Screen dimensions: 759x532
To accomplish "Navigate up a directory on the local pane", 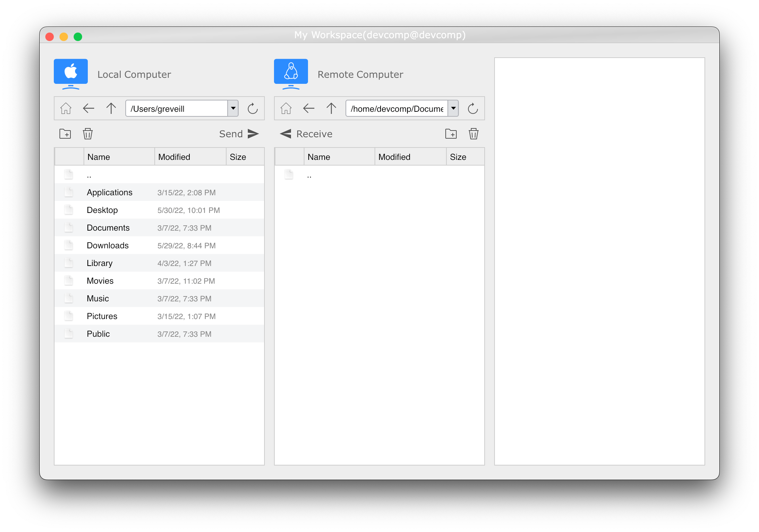I will 111,108.
